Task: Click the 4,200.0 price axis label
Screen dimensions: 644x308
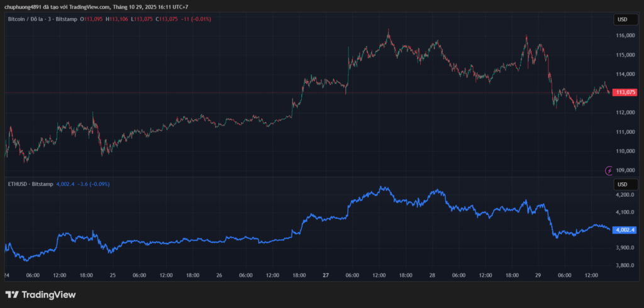Action: point(626,195)
